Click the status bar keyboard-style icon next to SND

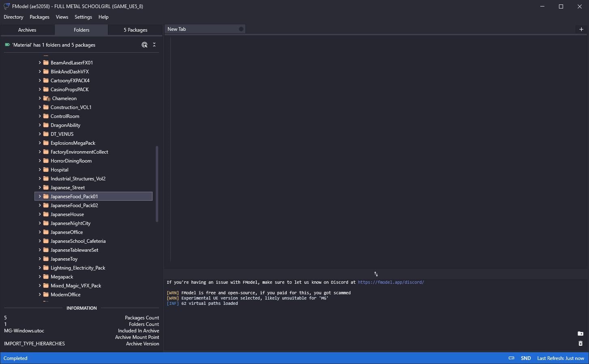pos(512,358)
